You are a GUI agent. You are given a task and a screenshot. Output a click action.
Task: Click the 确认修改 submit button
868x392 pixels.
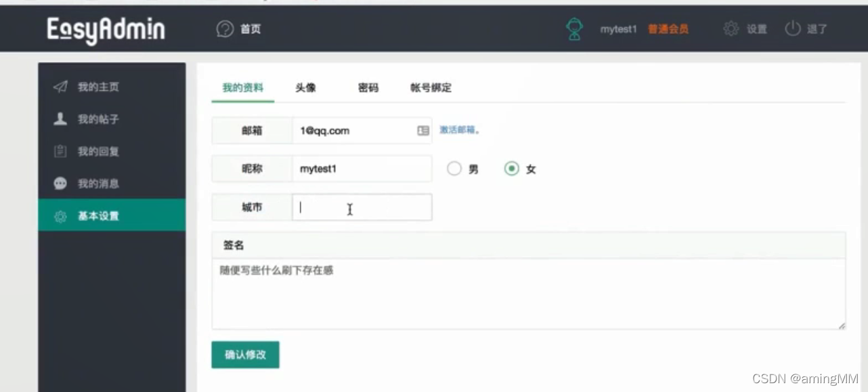(245, 354)
